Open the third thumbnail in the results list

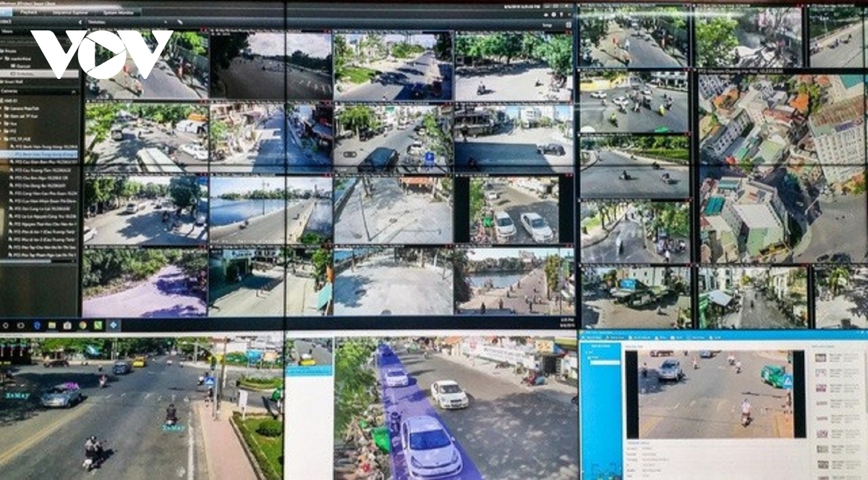pyautogui.click(x=821, y=388)
